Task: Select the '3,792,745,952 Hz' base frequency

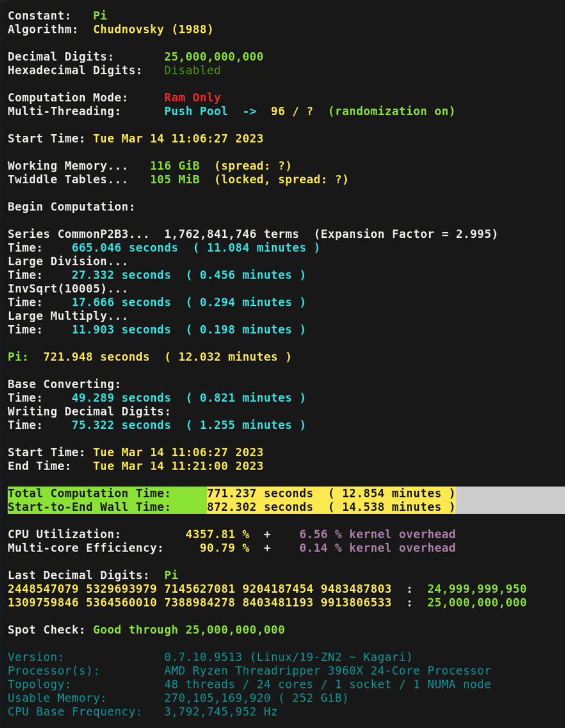Action: pos(221,712)
